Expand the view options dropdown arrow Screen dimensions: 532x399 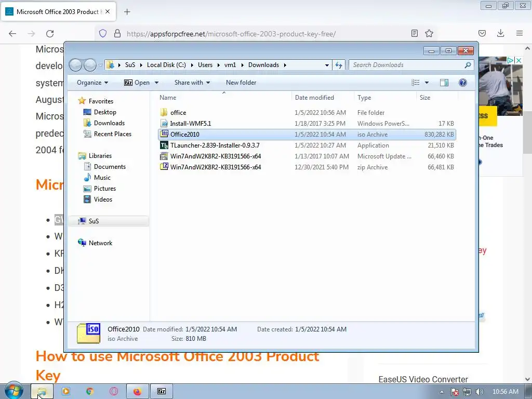[x=427, y=83]
